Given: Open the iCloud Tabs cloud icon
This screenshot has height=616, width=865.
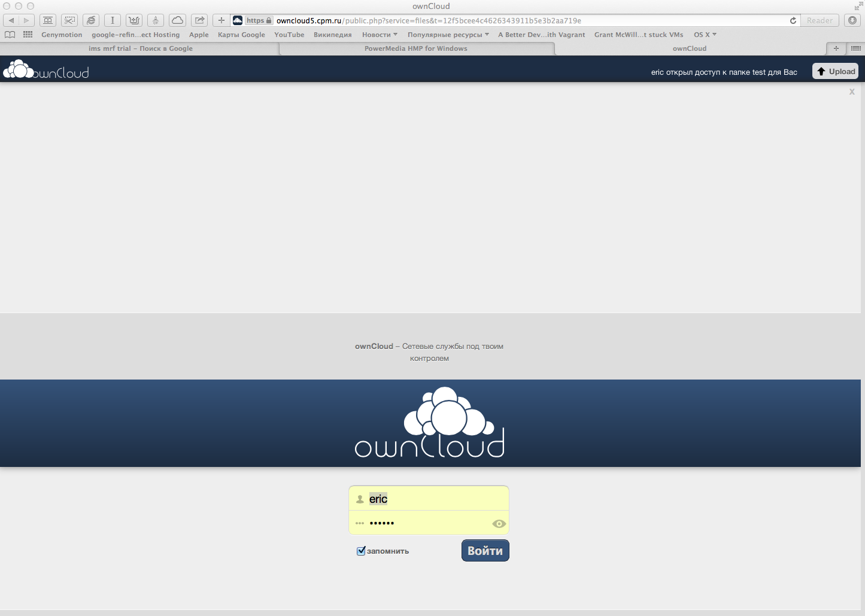Looking at the screenshot, I should (x=177, y=20).
